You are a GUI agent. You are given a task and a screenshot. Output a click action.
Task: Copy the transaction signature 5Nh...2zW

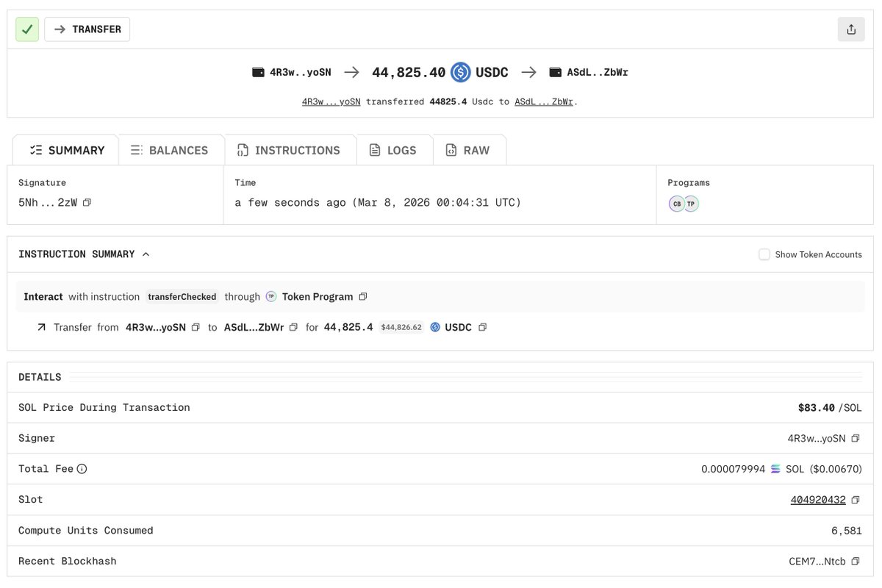[87, 202]
